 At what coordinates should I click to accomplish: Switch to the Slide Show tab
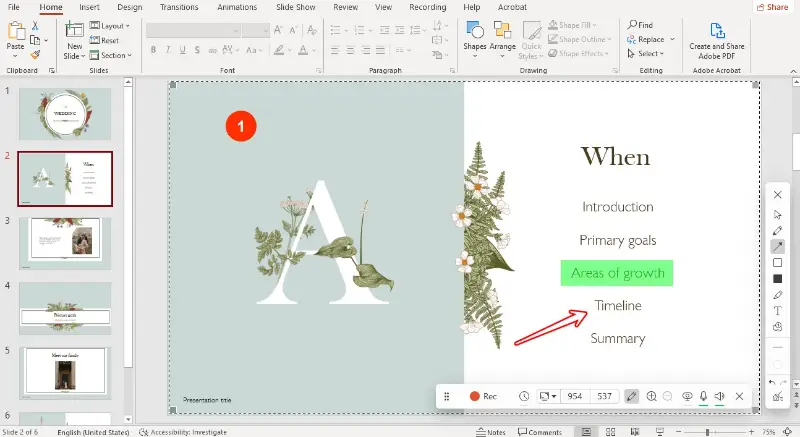[x=295, y=7]
